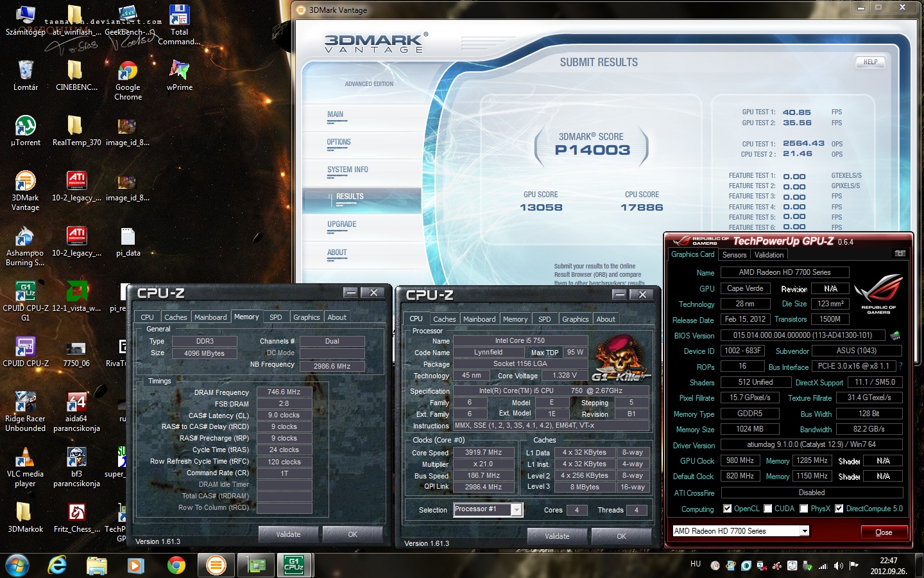This screenshot has width=924, height=578.
Task: Select the CINEBENCH folder on desktop
Action: [x=76, y=76]
